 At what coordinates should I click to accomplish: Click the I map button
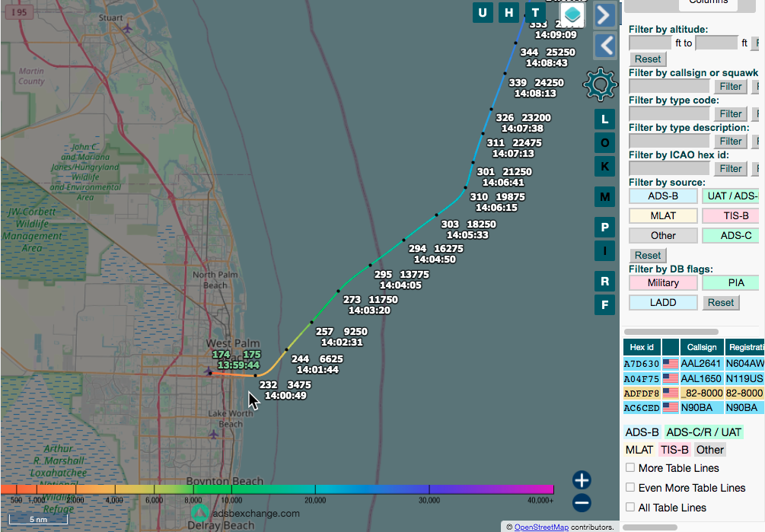coord(605,251)
